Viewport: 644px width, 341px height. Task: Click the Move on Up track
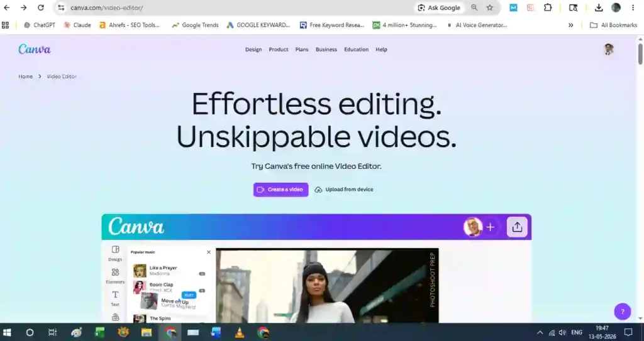pos(169,301)
